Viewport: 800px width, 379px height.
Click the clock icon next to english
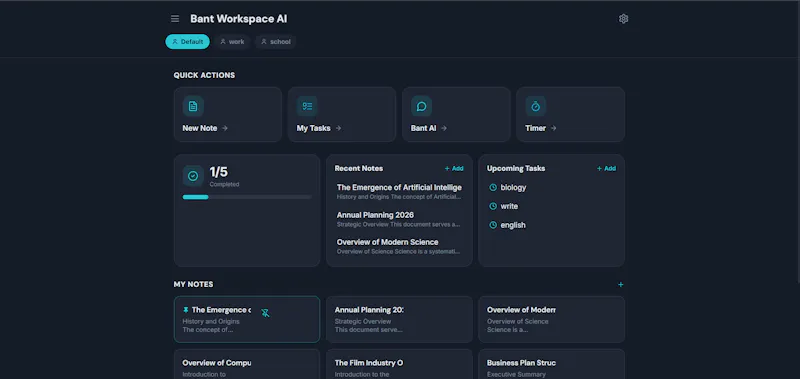pyautogui.click(x=493, y=225)
